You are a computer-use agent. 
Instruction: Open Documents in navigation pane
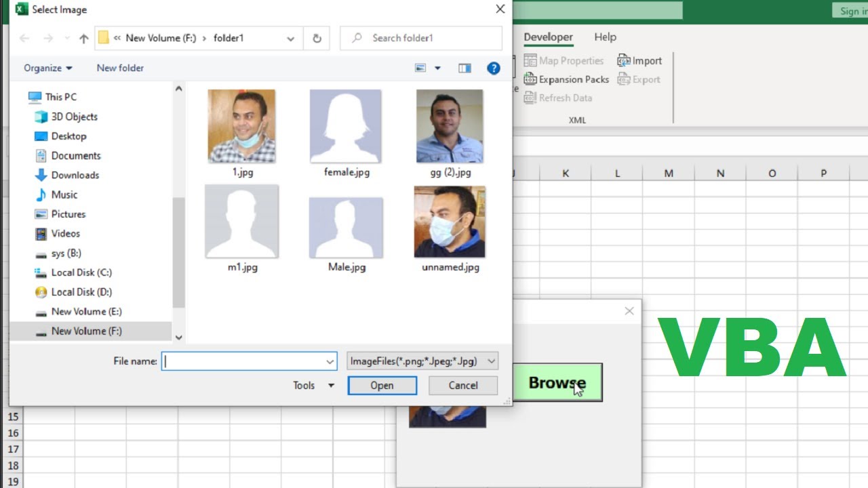click(x=68, y=156)
